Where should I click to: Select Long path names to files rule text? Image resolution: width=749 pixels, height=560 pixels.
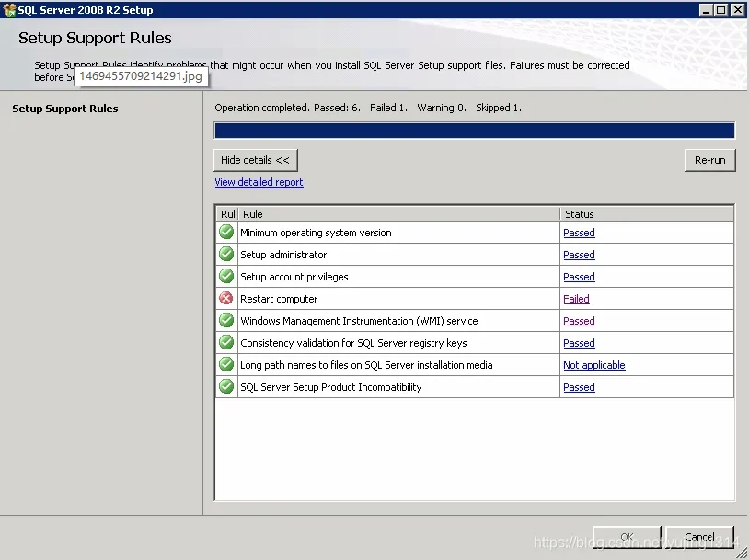pyautogui.click(x=366, y=365)
